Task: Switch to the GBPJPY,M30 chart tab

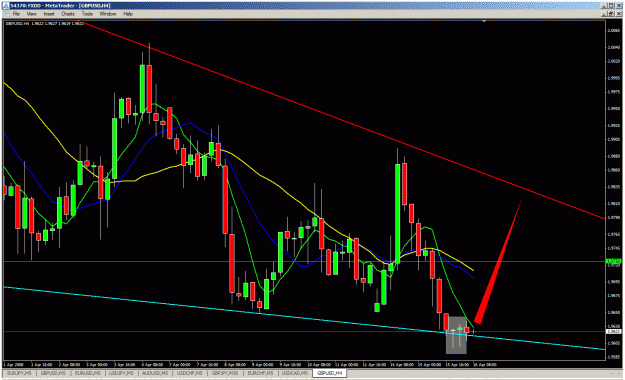Action: (225, 373)
